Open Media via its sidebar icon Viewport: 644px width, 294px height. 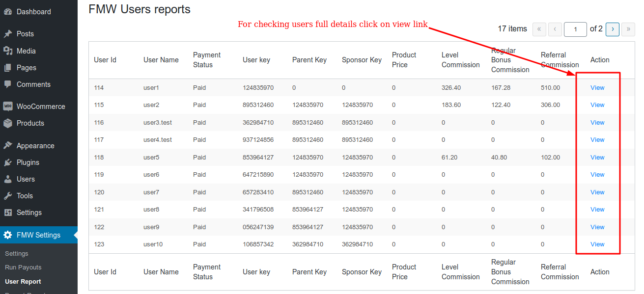[8, 51]
